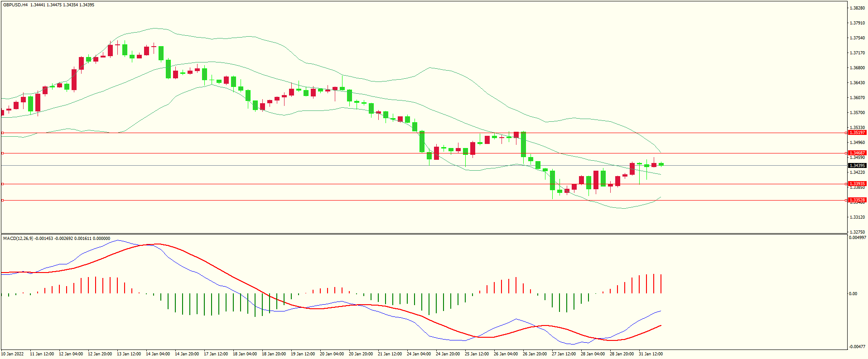Click the 0.00 MACD scale value

pyautogui.click(x=853, y=294)
